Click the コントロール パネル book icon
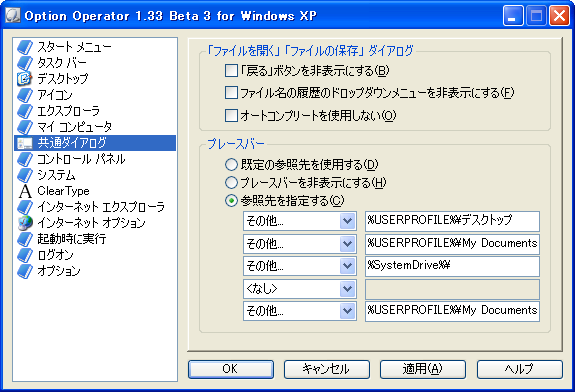 (x=25, y=159)
